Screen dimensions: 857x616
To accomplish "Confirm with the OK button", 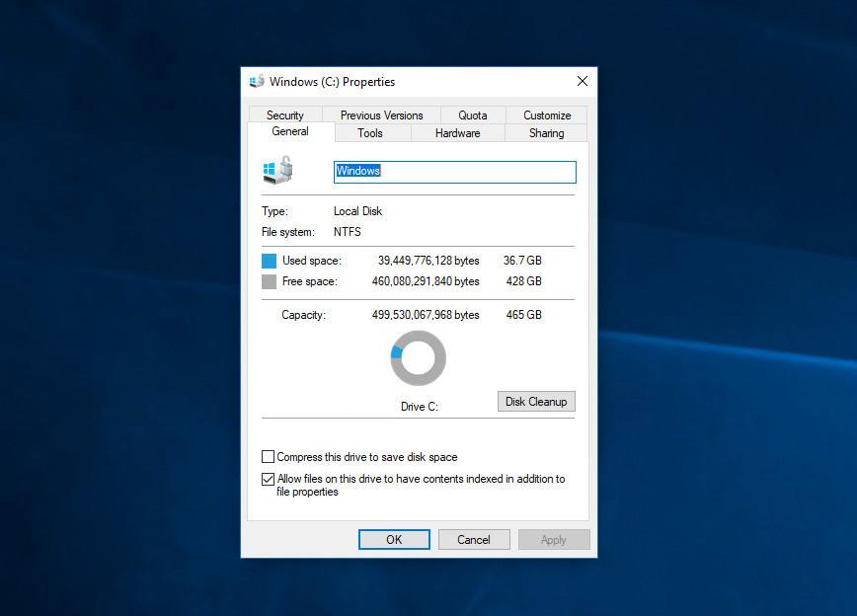I will tap(394, 539).
